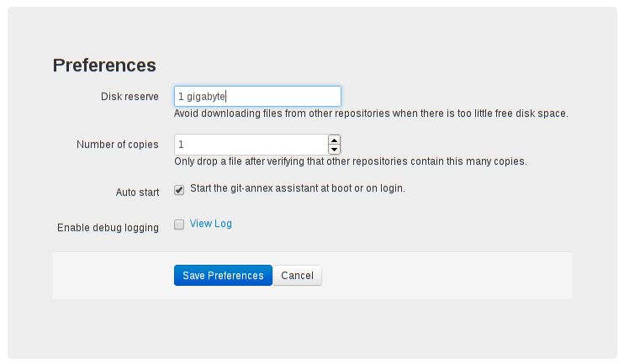624x364 pixels.
Task: Uncheck the Auto start checkbox
Action: [x=179, y=190]
